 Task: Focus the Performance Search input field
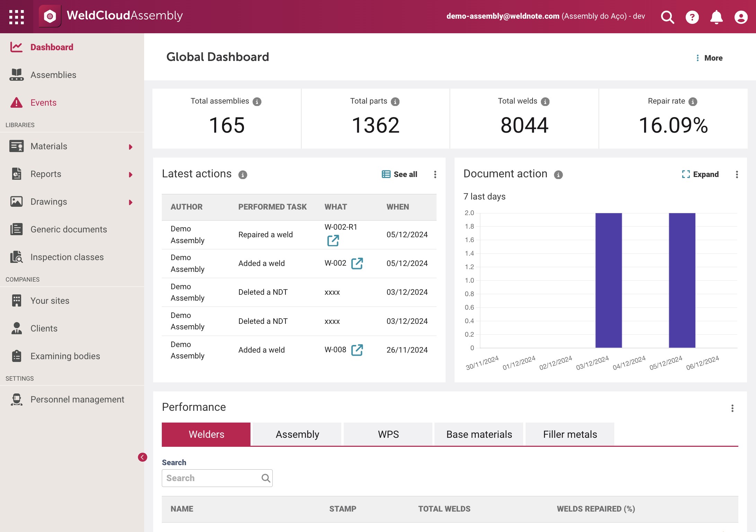[217, 478]
